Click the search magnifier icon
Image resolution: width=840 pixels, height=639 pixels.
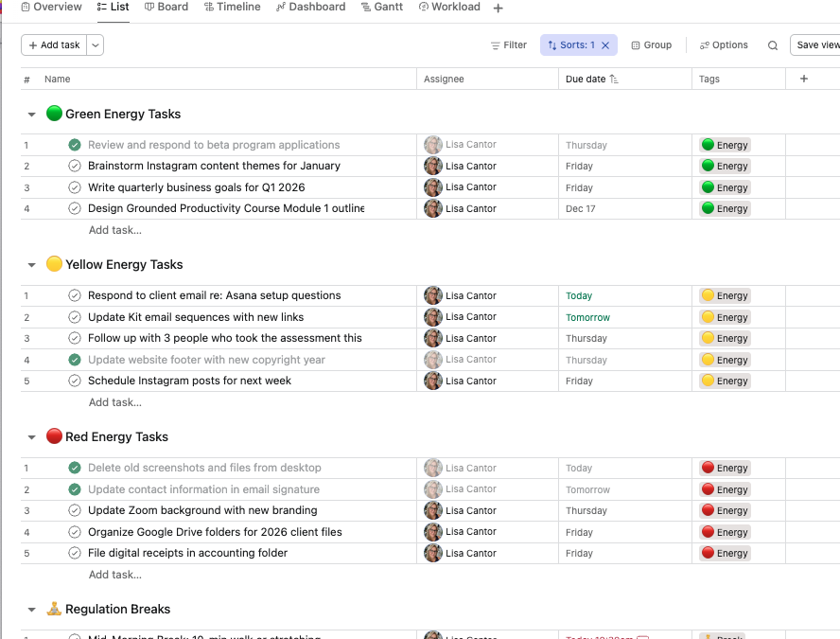pos(773,45)
